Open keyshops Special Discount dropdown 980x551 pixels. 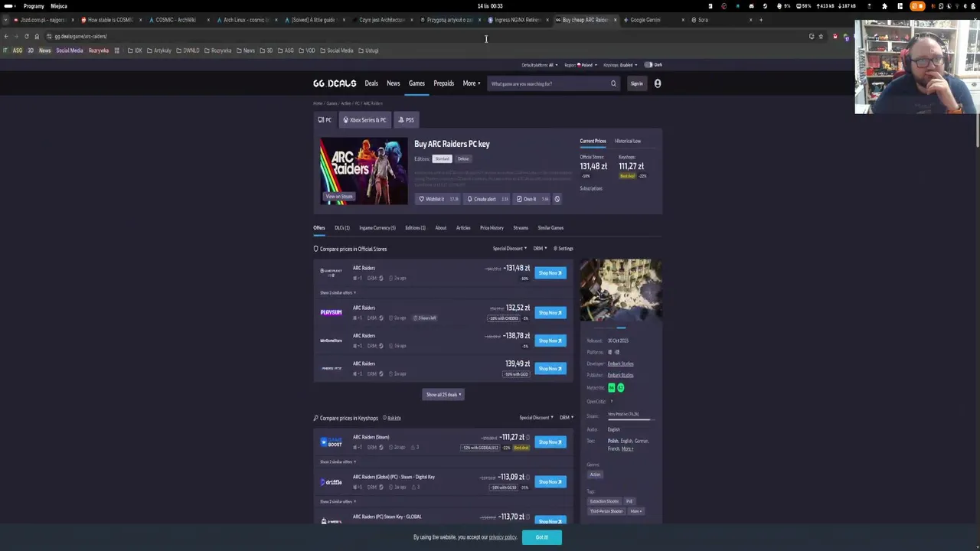pos(536,418)
